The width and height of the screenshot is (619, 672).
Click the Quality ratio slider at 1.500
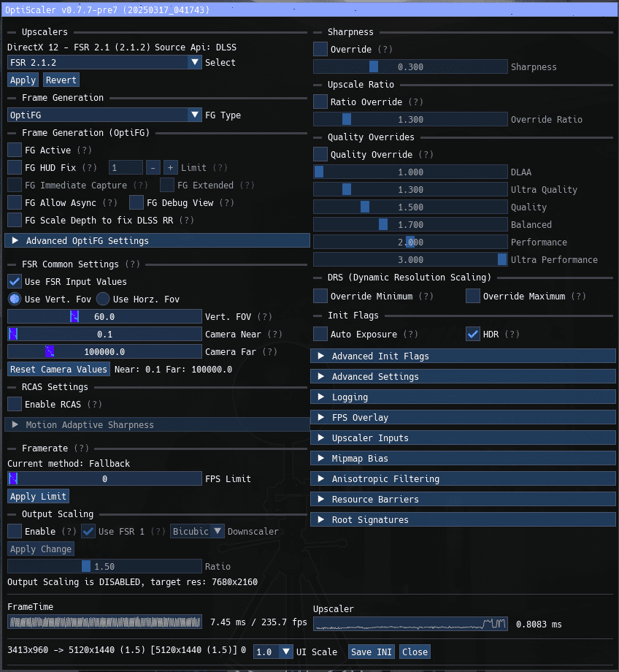(x=410, y=207)
